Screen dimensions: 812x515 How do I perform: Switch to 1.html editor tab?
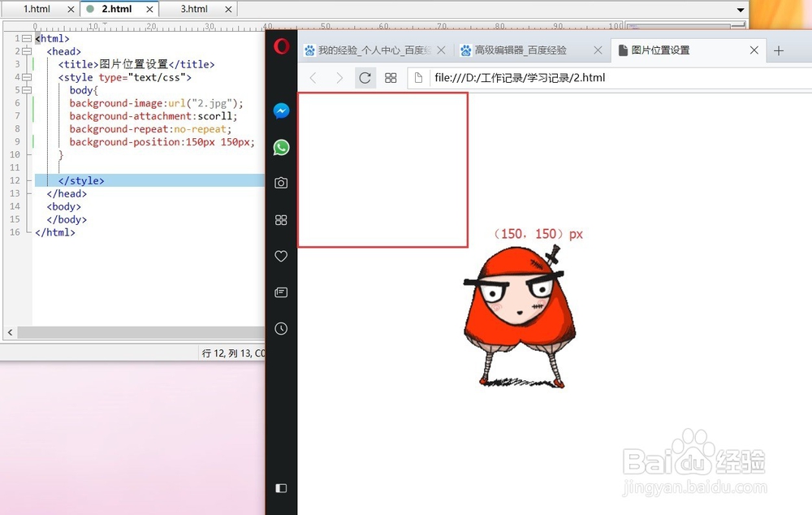point(37,9)
